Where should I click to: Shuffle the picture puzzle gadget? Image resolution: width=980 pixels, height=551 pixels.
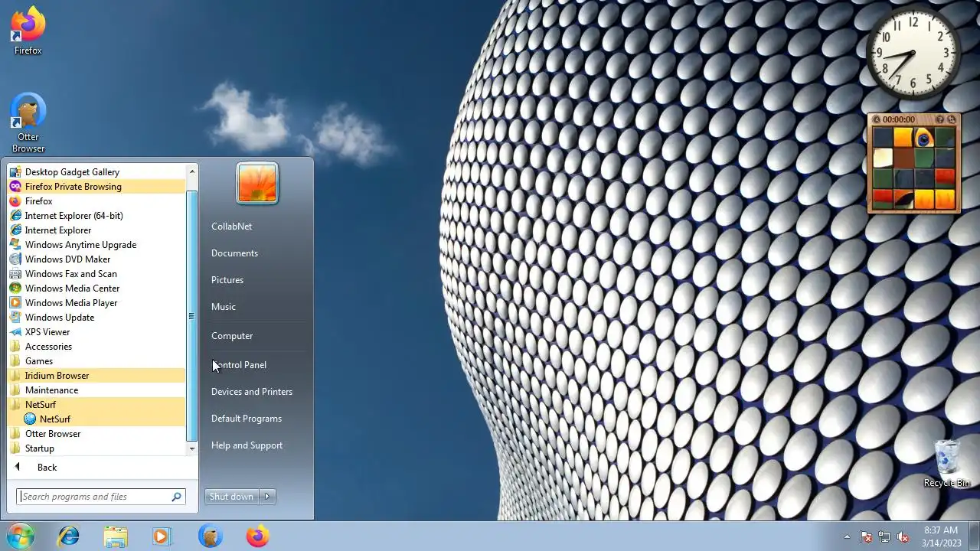tap(952, 119)
